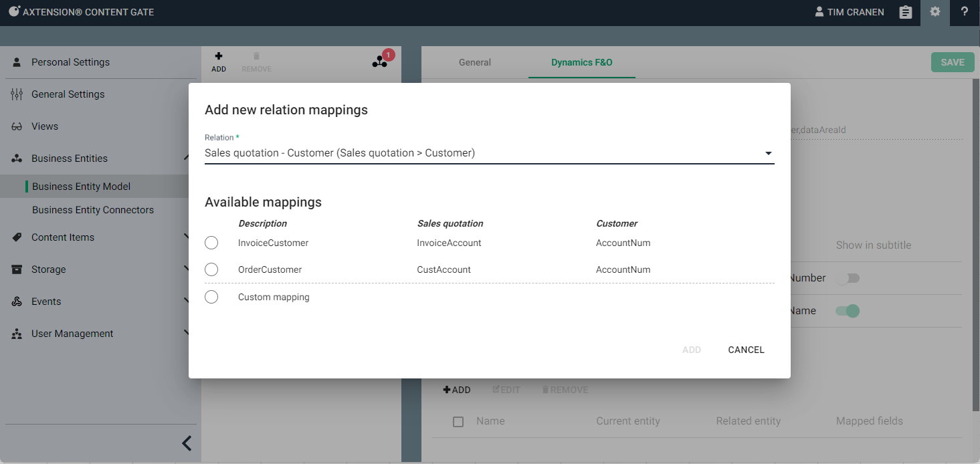This screenshot has width=980, height=464.
Task: Click the relation graph icon with badge
Action: 380,62
